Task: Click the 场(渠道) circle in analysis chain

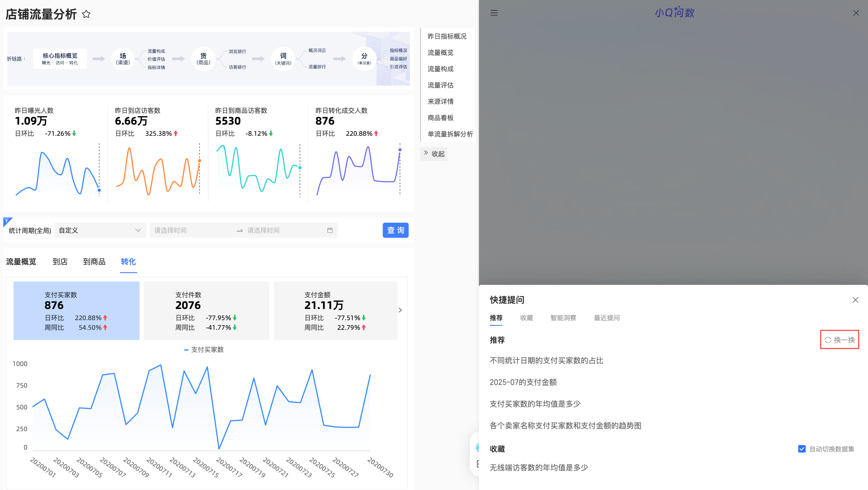Action: [123, 59]
